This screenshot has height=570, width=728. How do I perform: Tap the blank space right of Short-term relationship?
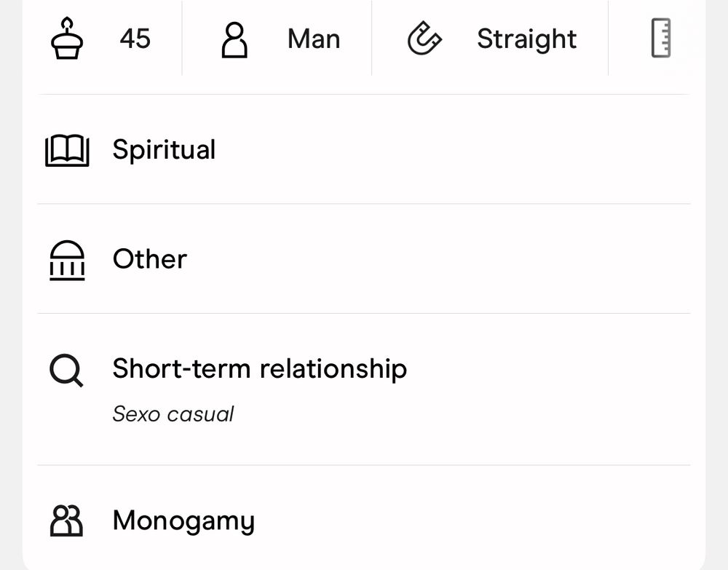tap(549, 369)
